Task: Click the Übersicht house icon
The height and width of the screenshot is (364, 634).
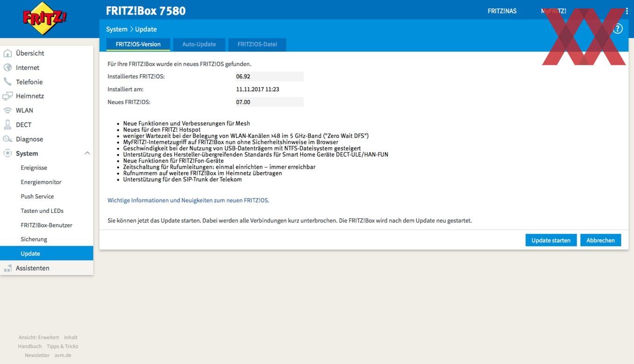Action: click(x=7, y=53)
